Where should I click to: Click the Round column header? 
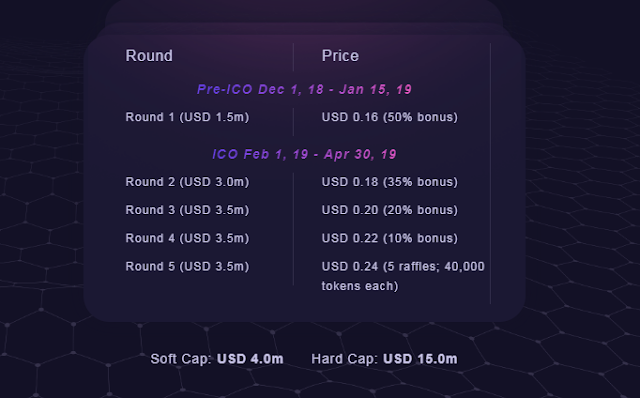point(149,56)
